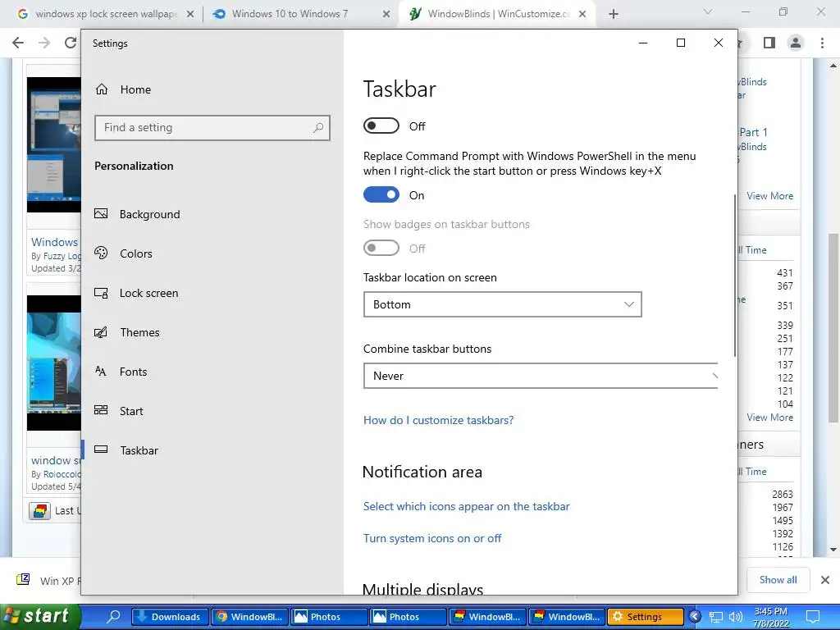Click the search magnifier in Find a setting
Image resolution: width=840 pixels, height=630 pixels.
(318, 127)
